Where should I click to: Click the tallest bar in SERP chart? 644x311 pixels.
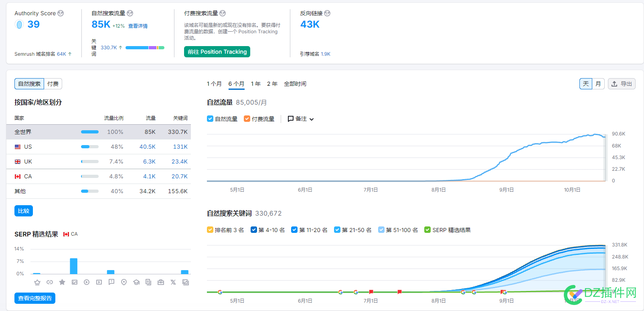[x=74, y=266]
